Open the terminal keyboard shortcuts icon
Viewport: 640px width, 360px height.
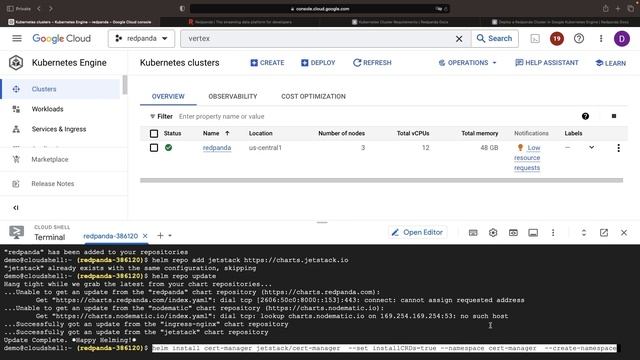pyautogui.click(x=473, y=233)
